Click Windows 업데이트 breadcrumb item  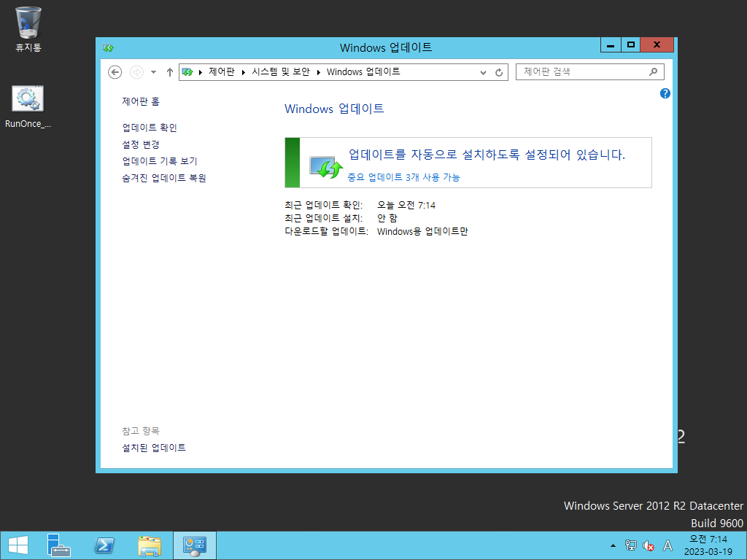(x=363, y=72)
